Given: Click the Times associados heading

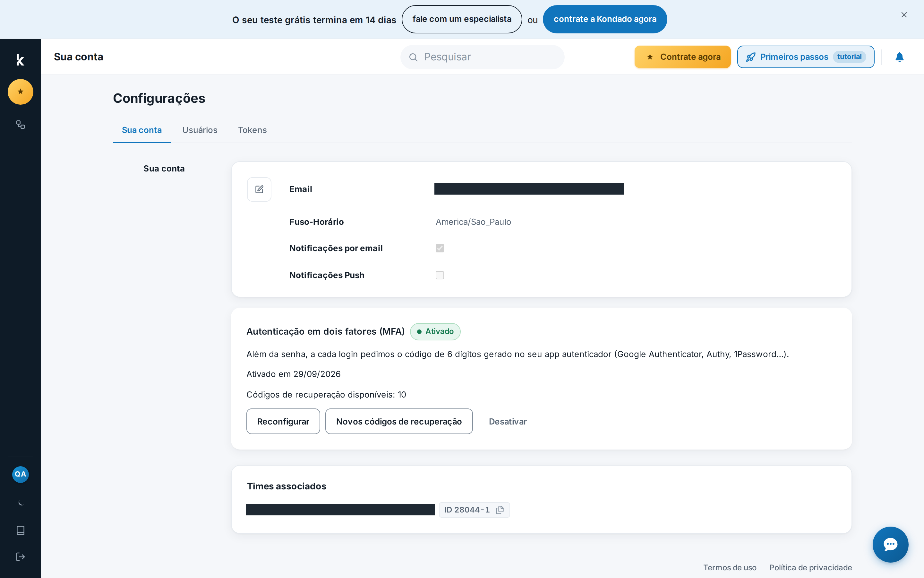Looking at the screenshot, I should coord(287,486).
